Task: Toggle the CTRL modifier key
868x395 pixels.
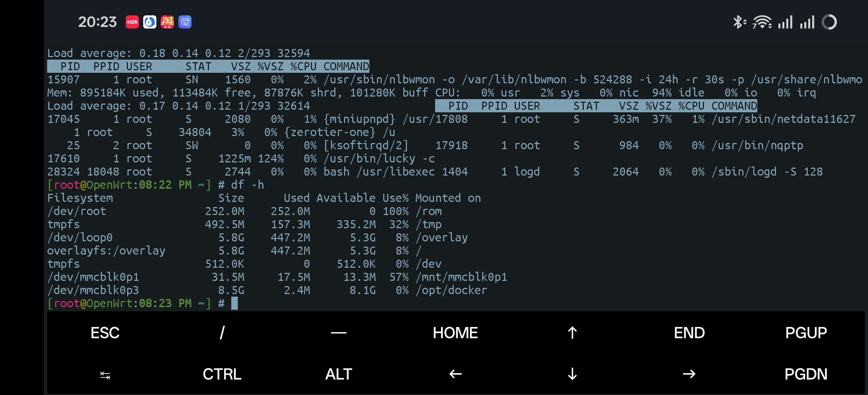Action: click(222, 374)
